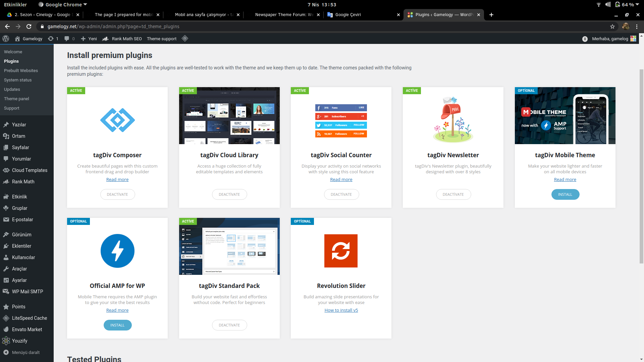The width and height of the screenshot is (644, 362).
Task: Open Prebuilt Websites submenu item
Action: pos(21,71)
